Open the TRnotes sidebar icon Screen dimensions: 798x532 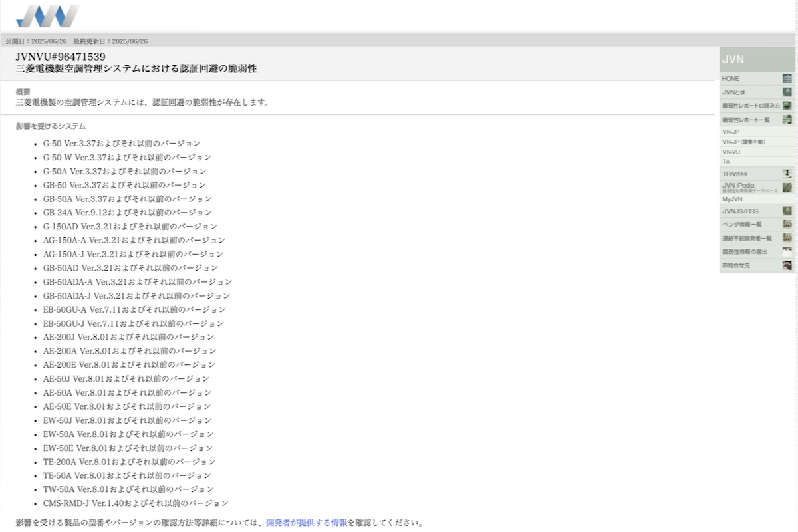coord(787,174)
